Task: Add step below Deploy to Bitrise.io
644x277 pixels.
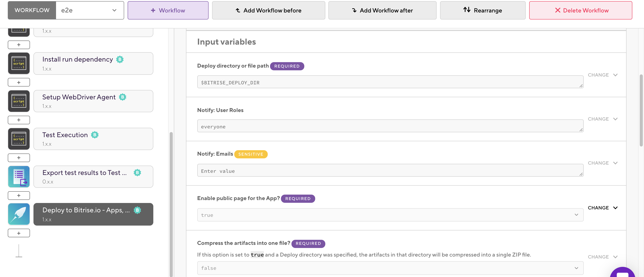Action: pyautogui.click(x=19, y=233)
